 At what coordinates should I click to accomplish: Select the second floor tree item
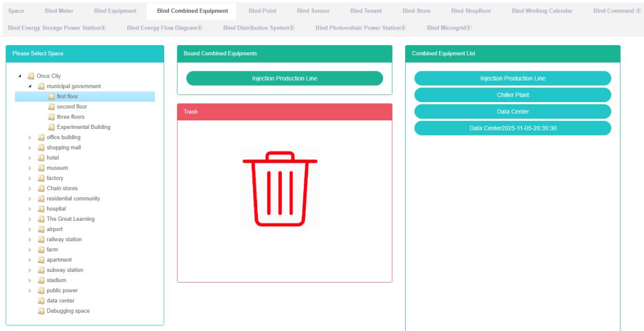click(x=71, y=107)
